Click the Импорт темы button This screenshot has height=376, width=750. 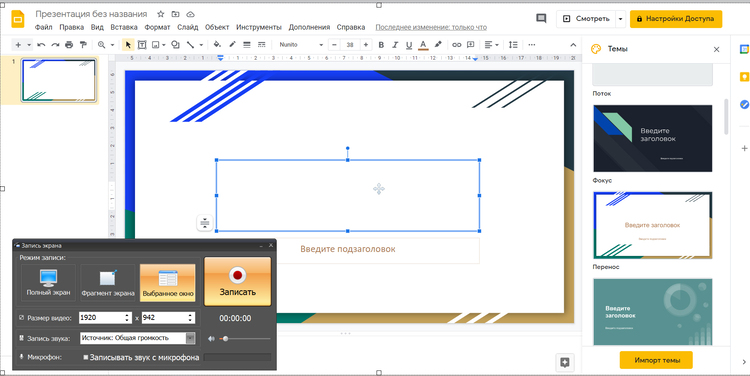pos(656,360)
